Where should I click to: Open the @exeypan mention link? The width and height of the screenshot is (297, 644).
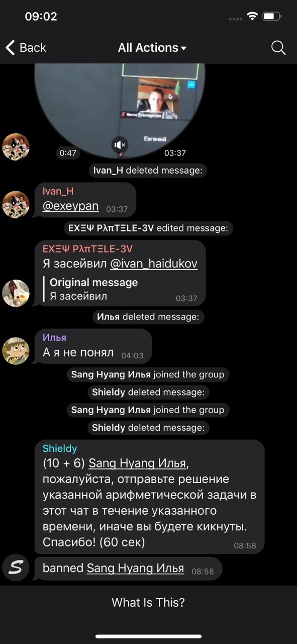[x=70, y=207]
